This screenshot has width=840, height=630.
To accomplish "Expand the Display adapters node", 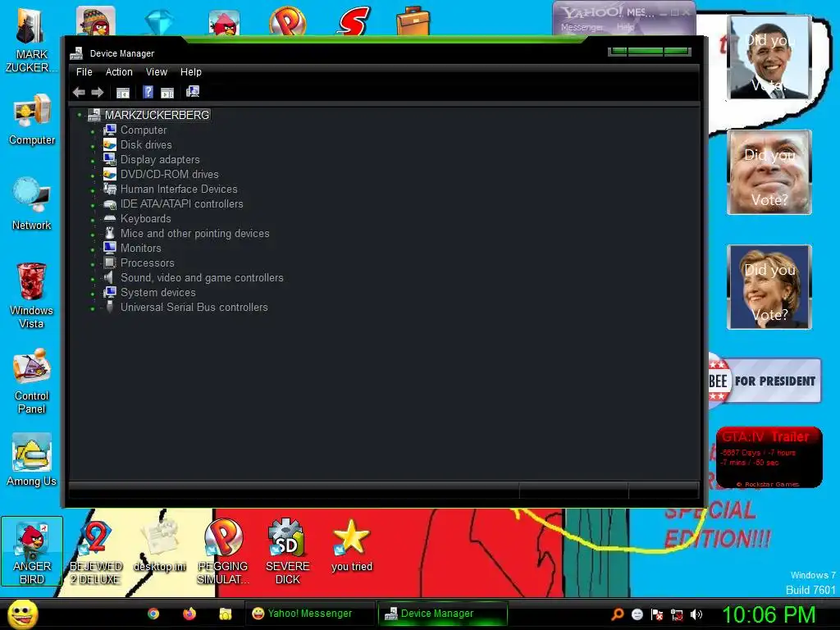I will [x=93, y=161].
